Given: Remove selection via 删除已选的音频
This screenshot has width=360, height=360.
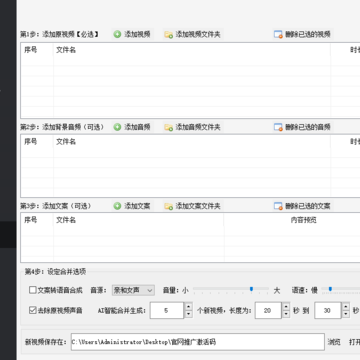Looking at the screenshot, I should 302,127.
